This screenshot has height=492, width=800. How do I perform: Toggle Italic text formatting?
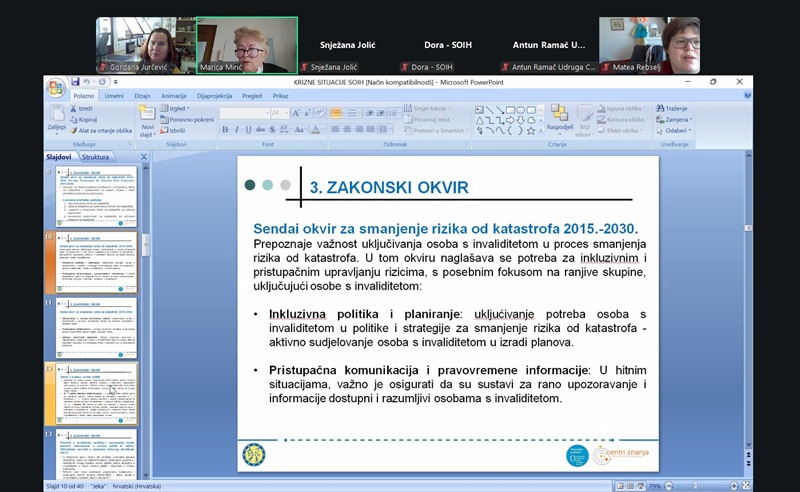(237, 130)
